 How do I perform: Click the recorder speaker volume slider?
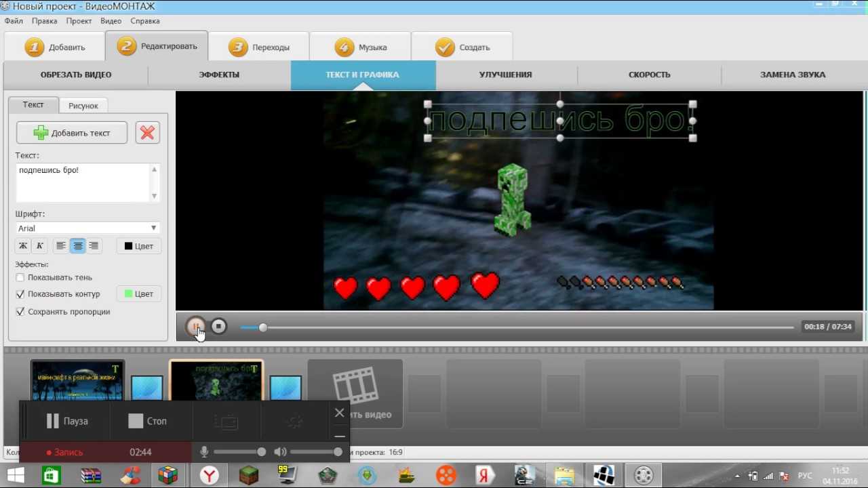316,452
